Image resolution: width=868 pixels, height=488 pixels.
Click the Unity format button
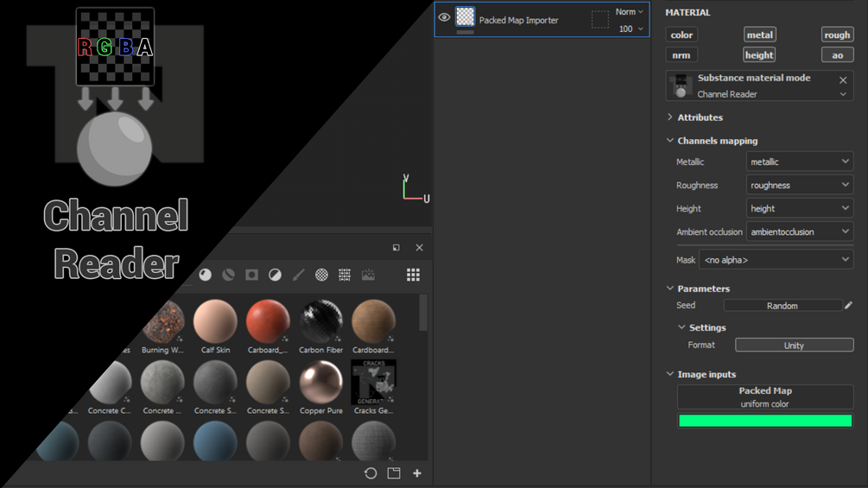(x=794, y=345)
